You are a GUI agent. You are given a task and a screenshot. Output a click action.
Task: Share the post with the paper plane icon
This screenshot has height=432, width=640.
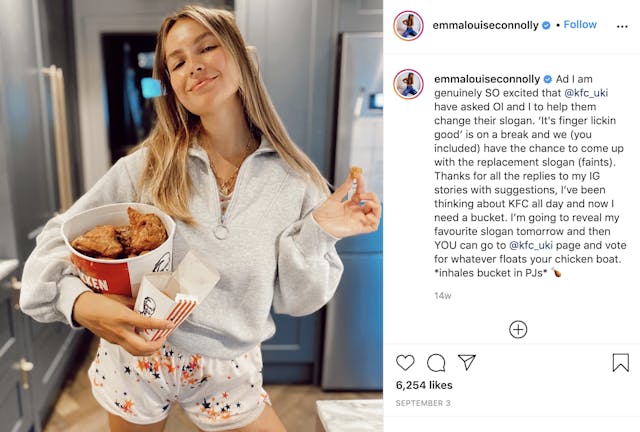pos(467,362)
